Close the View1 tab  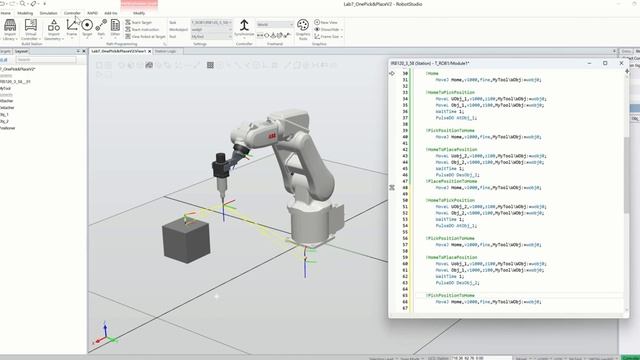click(x=149, y=51)
